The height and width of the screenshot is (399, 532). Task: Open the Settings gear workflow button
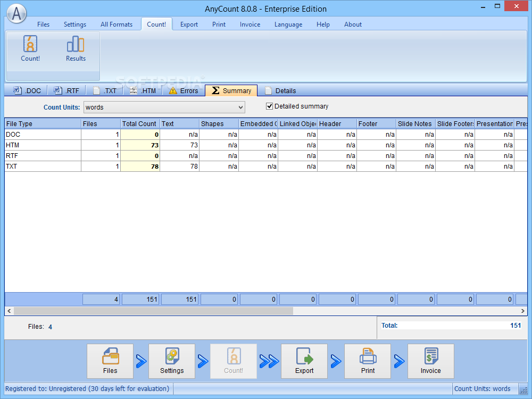(x=172, y=361)
